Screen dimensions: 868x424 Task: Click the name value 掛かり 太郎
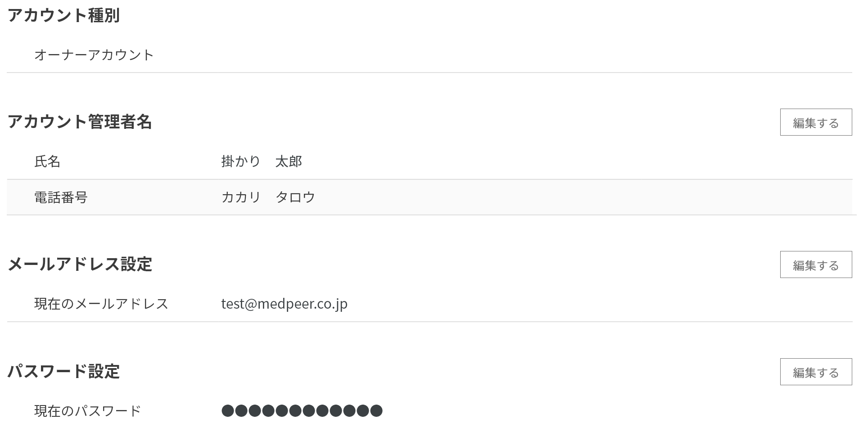262,161
